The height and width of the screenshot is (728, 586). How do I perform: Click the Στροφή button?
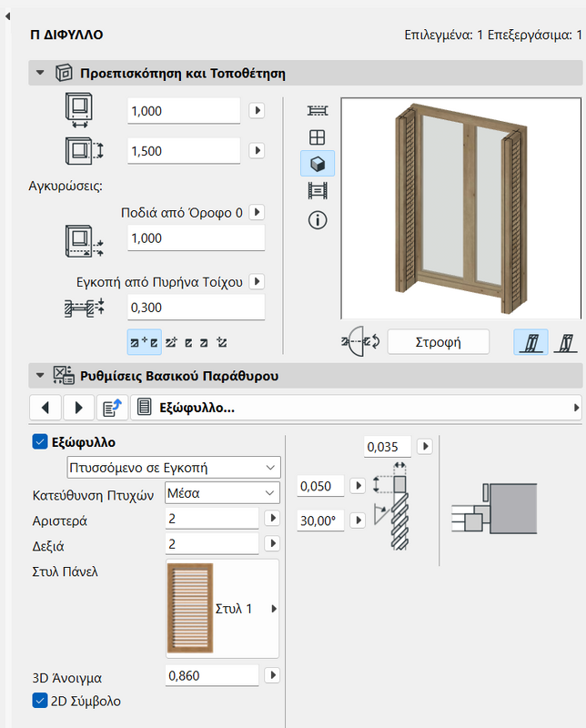[x=438, y=342]
